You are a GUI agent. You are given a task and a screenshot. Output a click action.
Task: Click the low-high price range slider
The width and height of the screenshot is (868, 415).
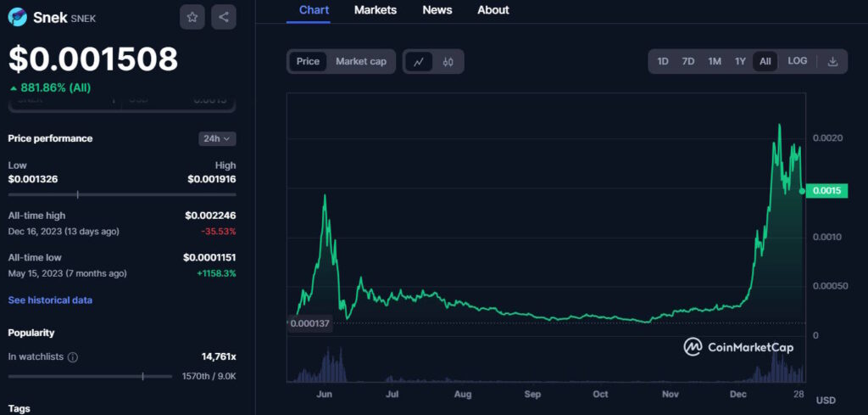(122, 194)
